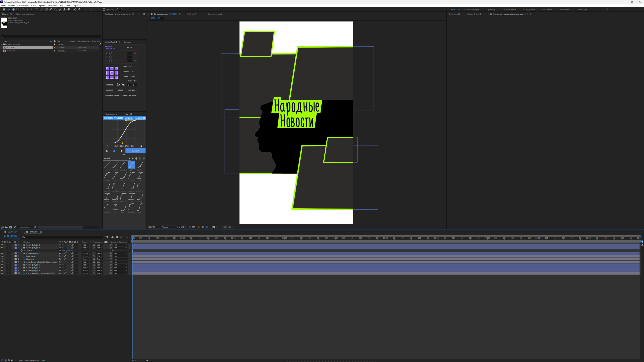The height and width of the screenshot is (362, 644).
Task: Hide layer Слой-фигура 2 eye icon
Action: point(2,245)
